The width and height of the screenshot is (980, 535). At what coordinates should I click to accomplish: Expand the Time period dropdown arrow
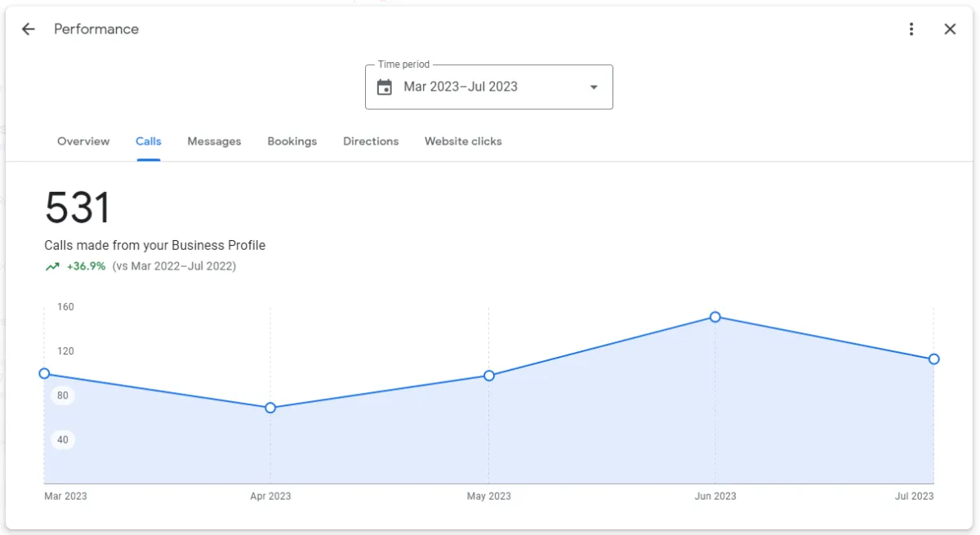594,87
